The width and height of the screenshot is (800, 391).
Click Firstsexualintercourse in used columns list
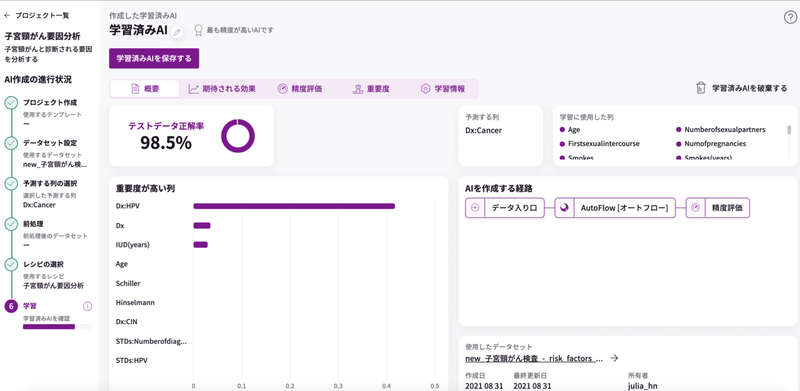603,144
